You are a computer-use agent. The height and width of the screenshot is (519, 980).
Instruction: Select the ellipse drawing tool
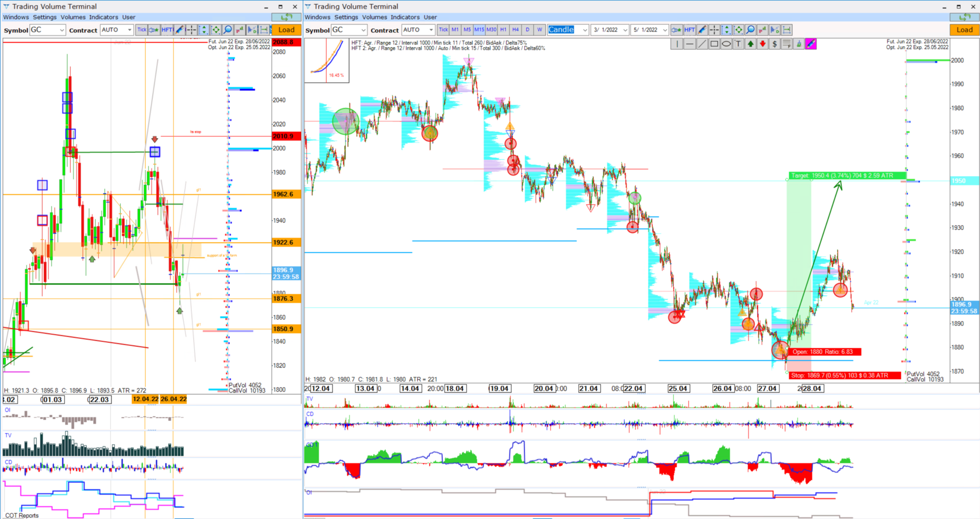click(x=726, y=44)
